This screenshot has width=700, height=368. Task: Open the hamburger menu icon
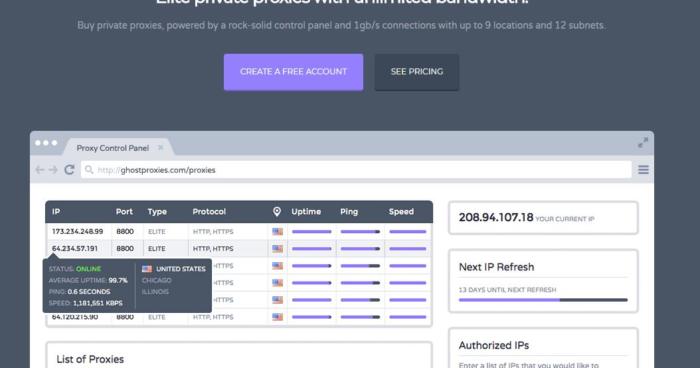643,170
